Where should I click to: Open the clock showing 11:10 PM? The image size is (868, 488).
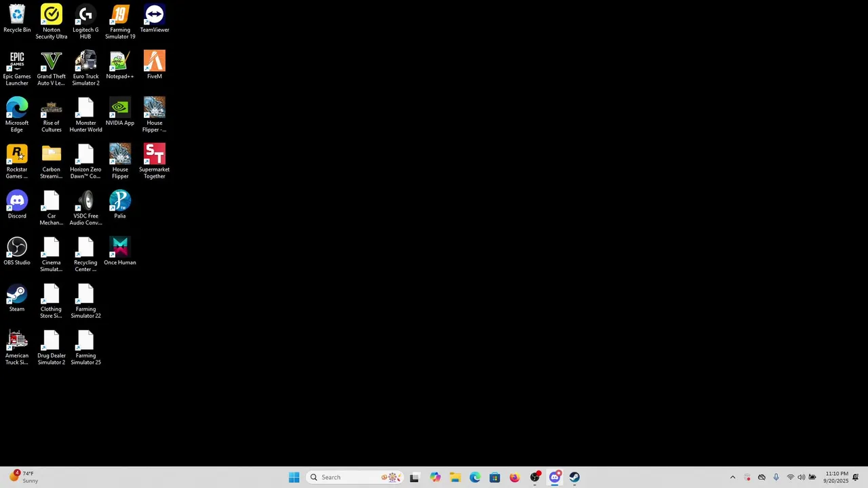835,477
